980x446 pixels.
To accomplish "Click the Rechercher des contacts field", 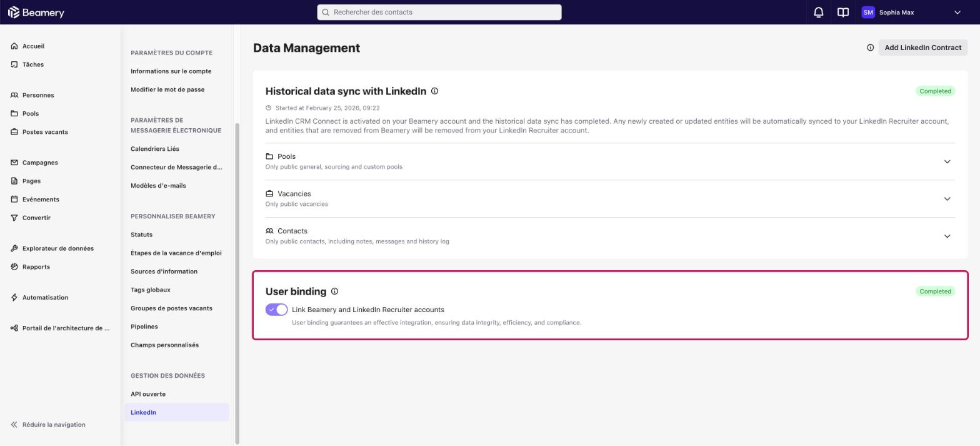I will click(x=439, y=13).
